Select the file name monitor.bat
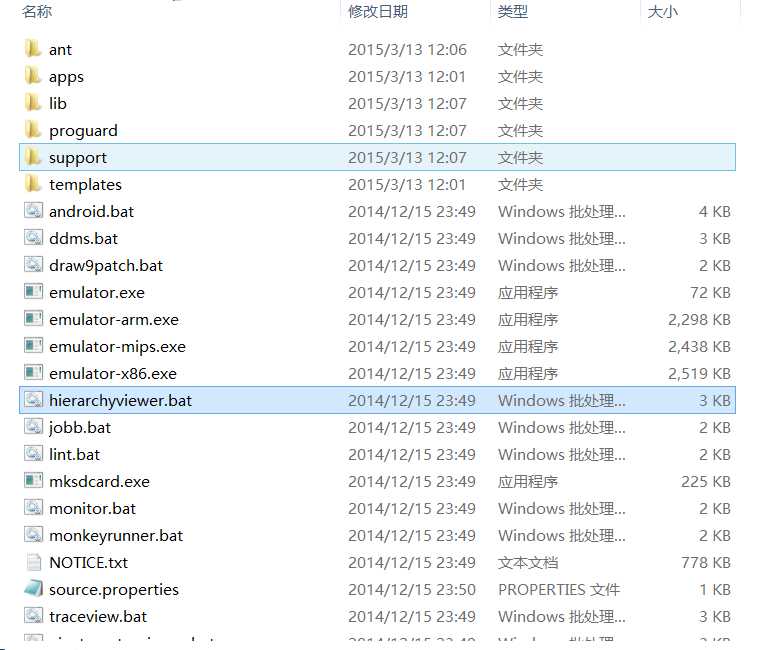 click(93, 509)
